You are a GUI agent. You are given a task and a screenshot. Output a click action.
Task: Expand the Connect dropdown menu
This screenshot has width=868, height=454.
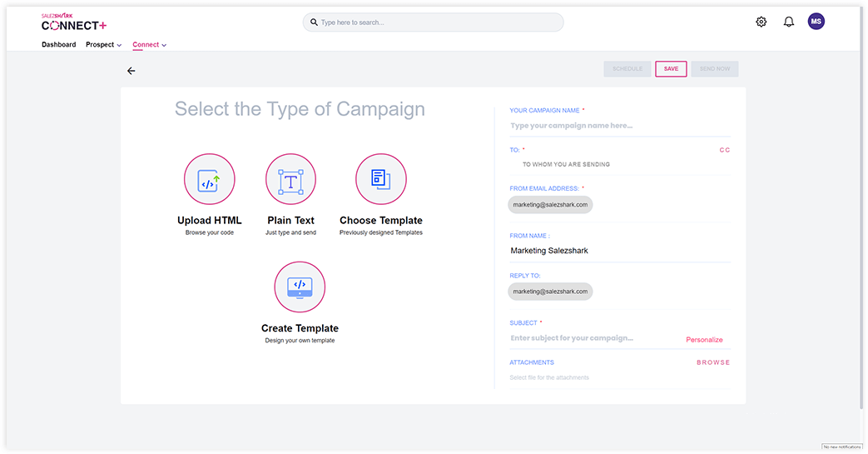(149, 45)
